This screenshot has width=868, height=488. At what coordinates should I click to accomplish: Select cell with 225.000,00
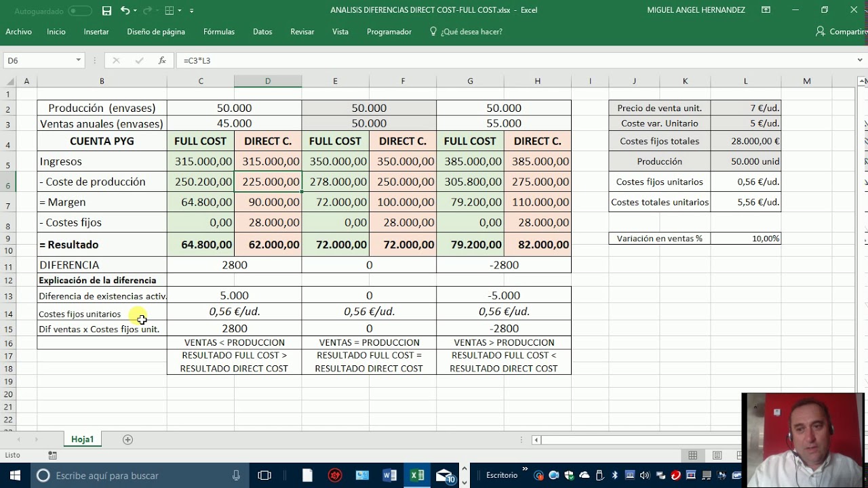pos(268,182)
